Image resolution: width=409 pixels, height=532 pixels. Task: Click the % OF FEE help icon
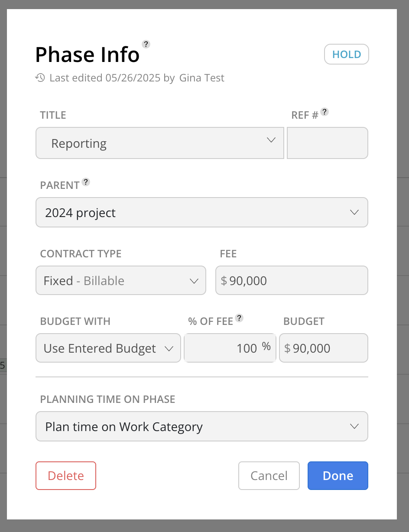239,318
